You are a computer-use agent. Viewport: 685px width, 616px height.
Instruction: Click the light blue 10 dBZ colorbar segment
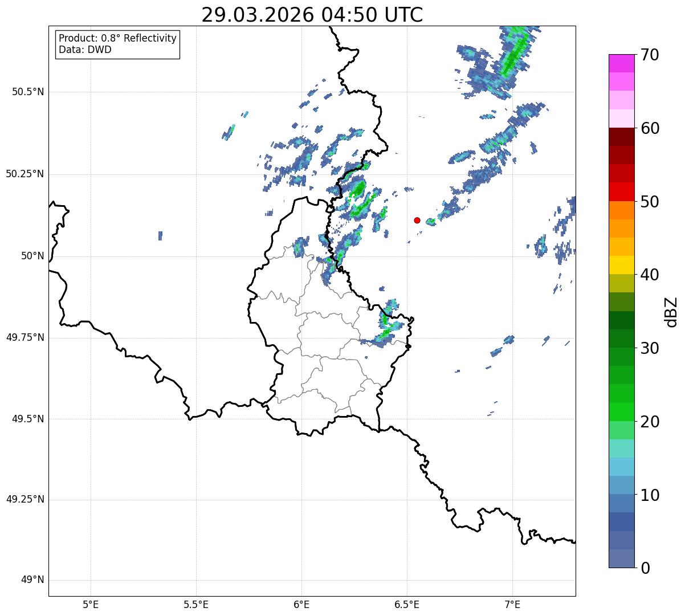(621, 485)
